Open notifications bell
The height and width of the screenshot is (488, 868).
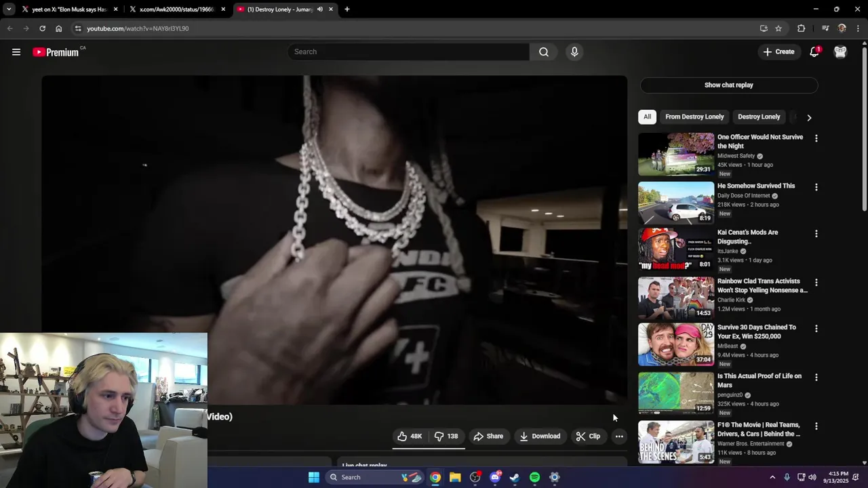(814, 52)
